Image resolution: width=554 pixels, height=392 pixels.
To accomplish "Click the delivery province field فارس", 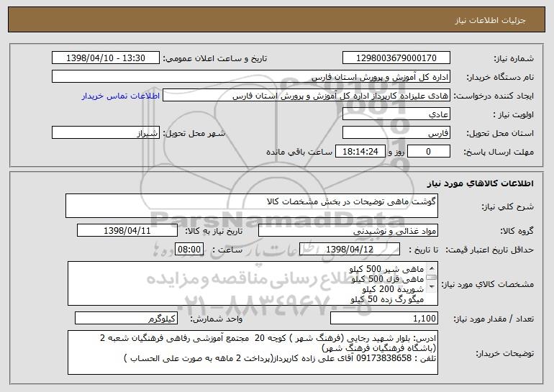I will pos(396,133).
